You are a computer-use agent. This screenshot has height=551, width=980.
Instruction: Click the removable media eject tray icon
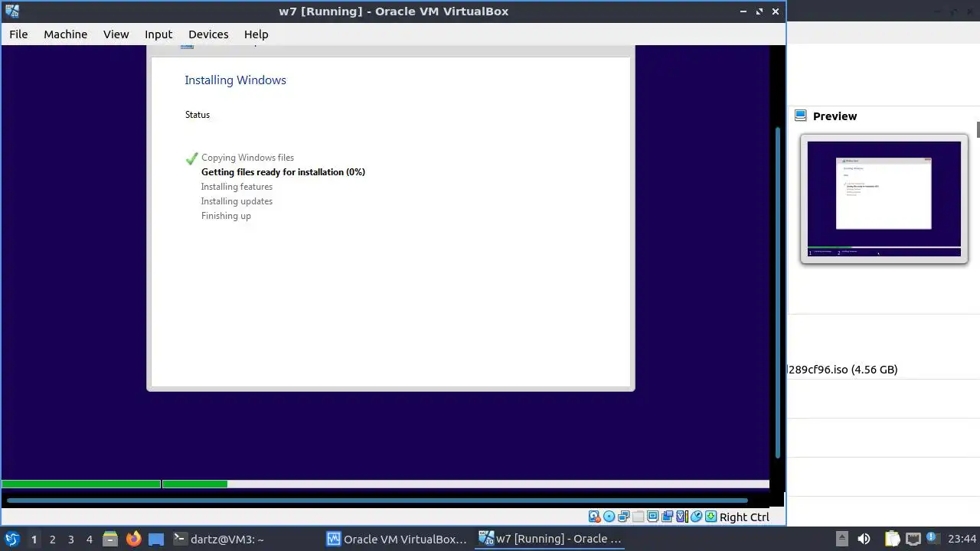(841, 539)
